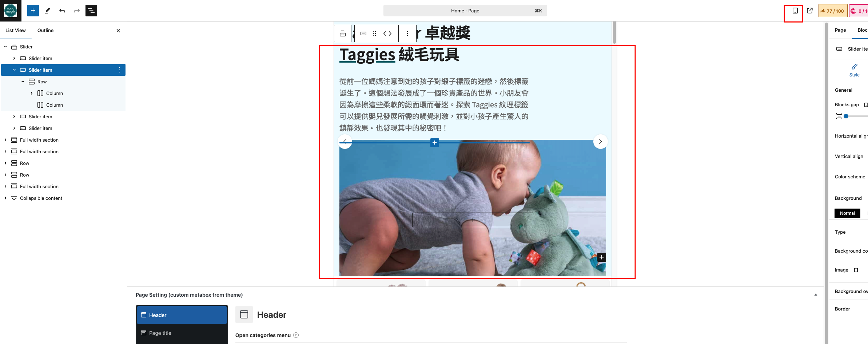Click responsive device icon beside Image

856,270
